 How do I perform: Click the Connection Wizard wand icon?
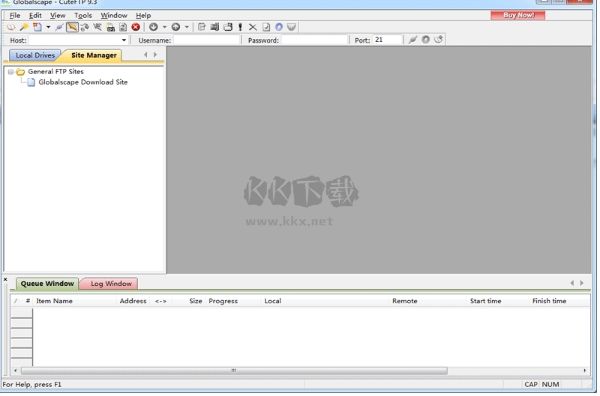tap(24, 27)
